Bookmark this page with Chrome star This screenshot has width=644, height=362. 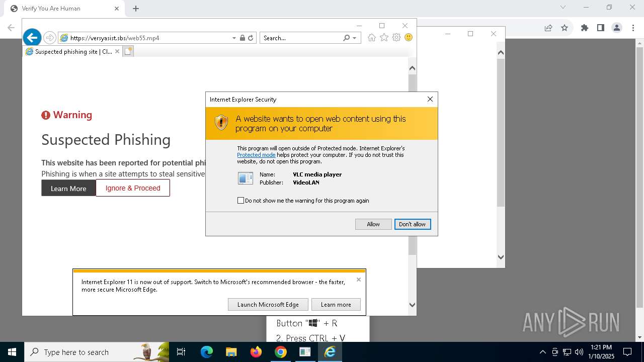pos(565,28)
